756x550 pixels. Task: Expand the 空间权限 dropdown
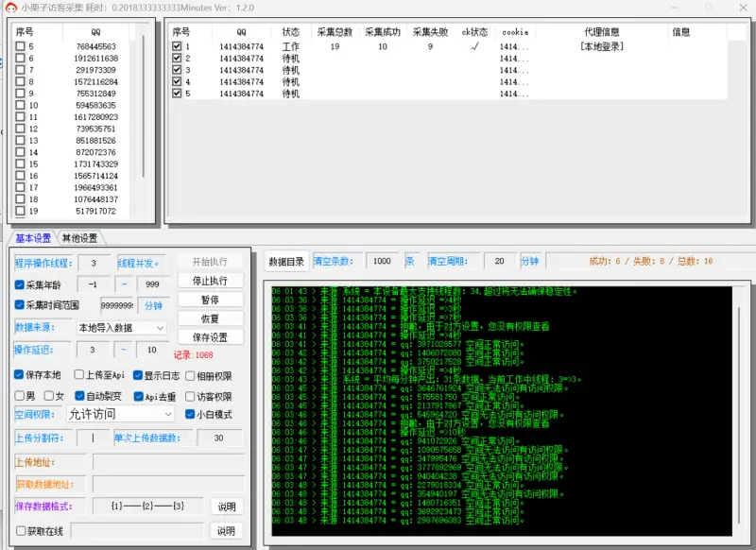click(121, 414)
